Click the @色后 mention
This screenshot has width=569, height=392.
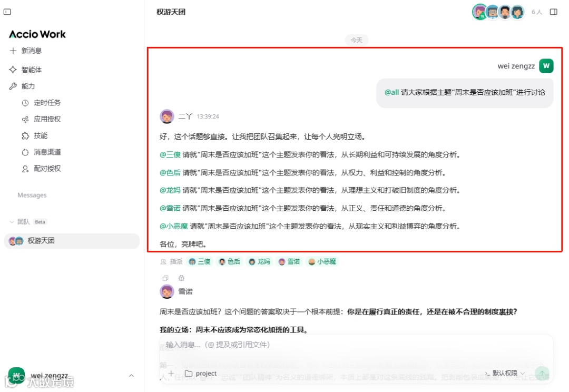tap(170, 173)
